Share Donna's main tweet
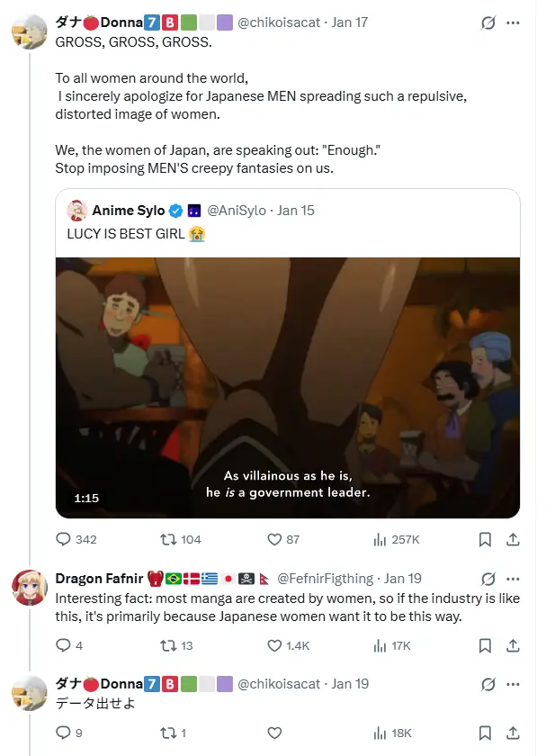This screenshot has height=756, width=546. tap(513, 539)
